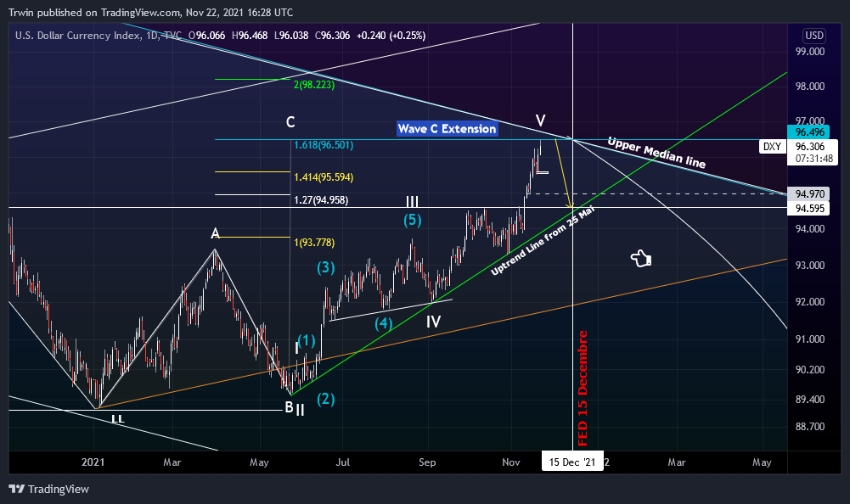Click the red FED 15 Decembre label
850x504 pixels.
(583, 388)
